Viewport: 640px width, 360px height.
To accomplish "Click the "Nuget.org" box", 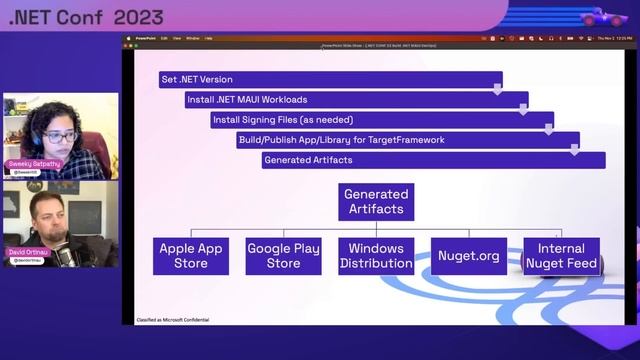I will point(469,256).
